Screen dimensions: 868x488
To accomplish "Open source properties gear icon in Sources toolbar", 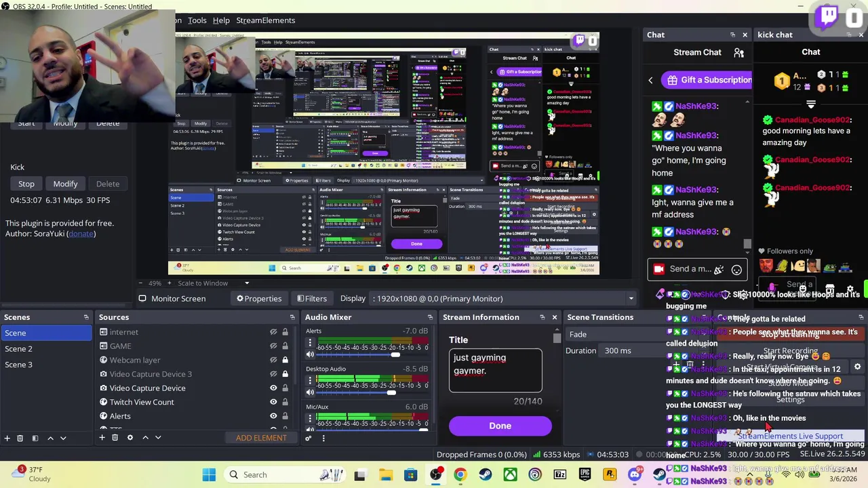I will pos(130,438).
